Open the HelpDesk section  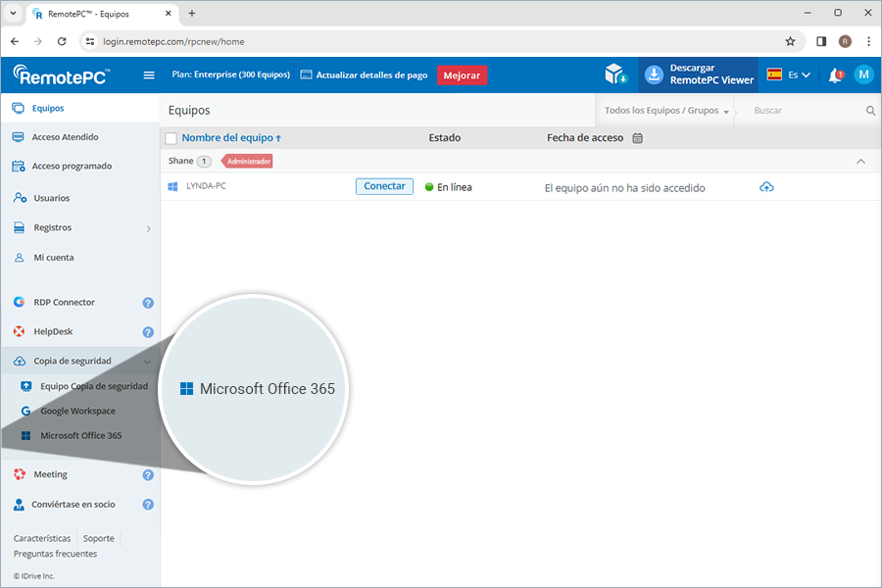coord(54,331)
